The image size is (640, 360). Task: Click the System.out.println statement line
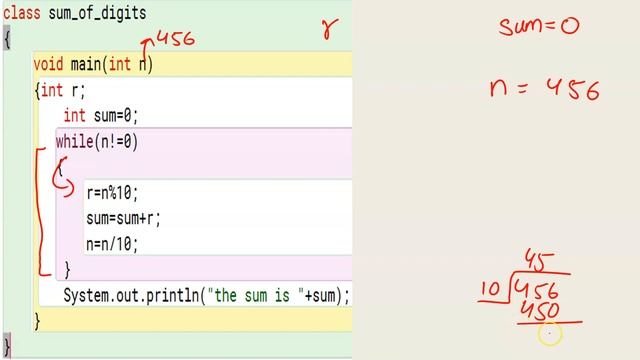tap(207, 295)
